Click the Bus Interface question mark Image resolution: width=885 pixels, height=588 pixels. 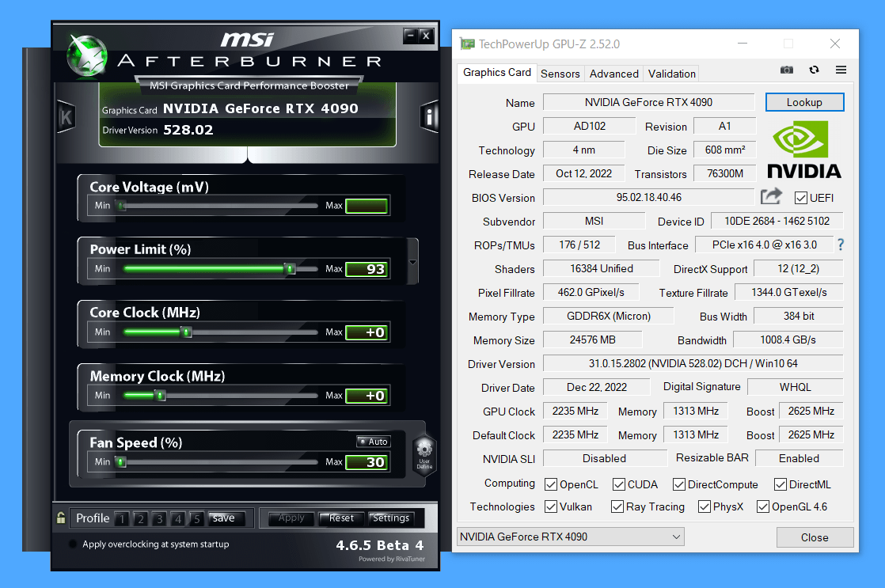tap(841, 245)
